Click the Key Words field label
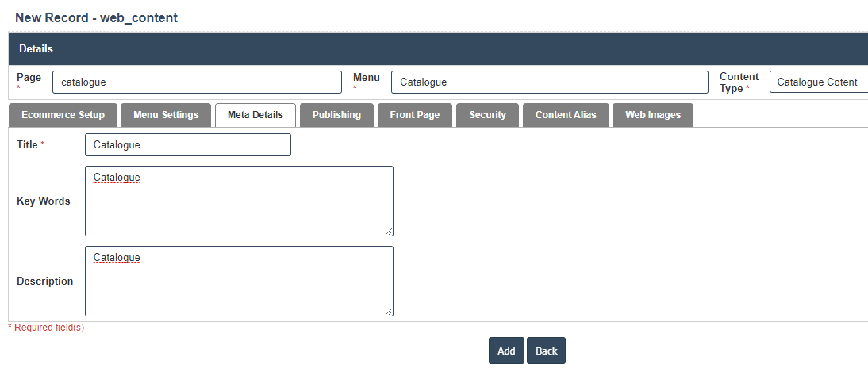This screenshot has height=368, width=868. pyautogui.click(x=44, y=201)
